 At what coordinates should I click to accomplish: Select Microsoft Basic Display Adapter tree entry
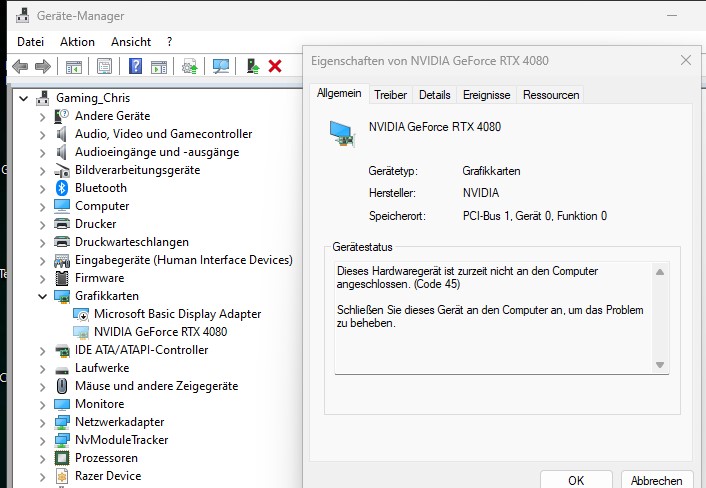(x=177, y=314)
